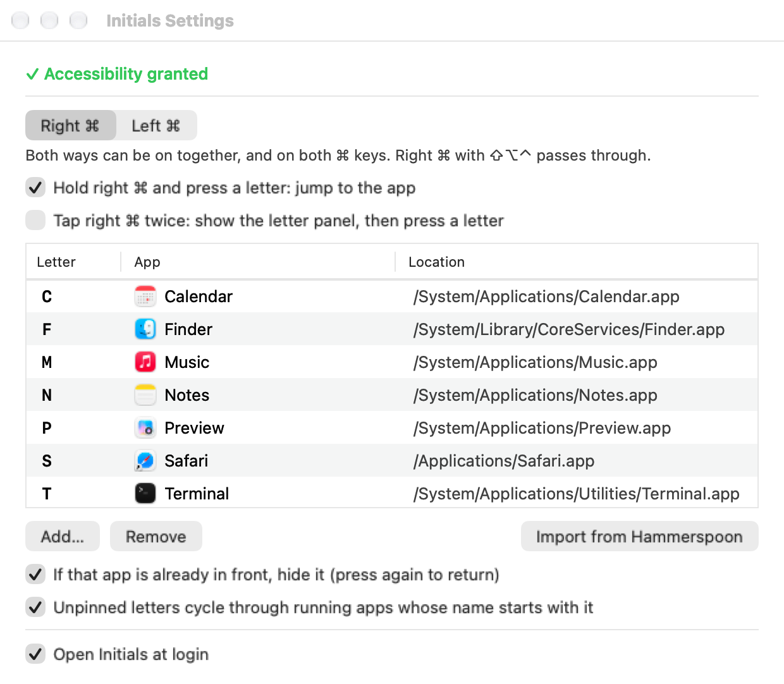Click the Music app icon

pyautogui.click(x=145, y=362)
